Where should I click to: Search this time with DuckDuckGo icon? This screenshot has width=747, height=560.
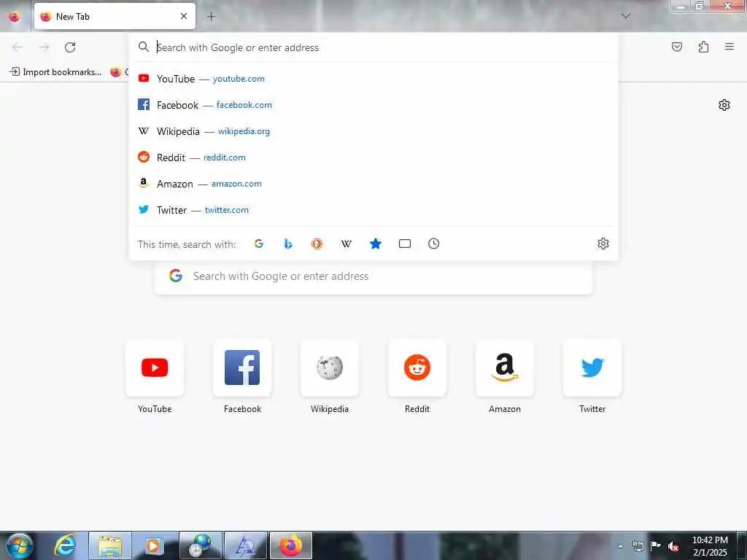pos(317,244)
